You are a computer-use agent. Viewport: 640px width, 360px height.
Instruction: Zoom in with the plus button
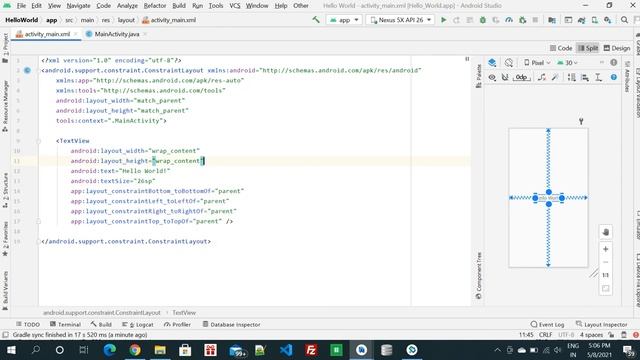605,249
